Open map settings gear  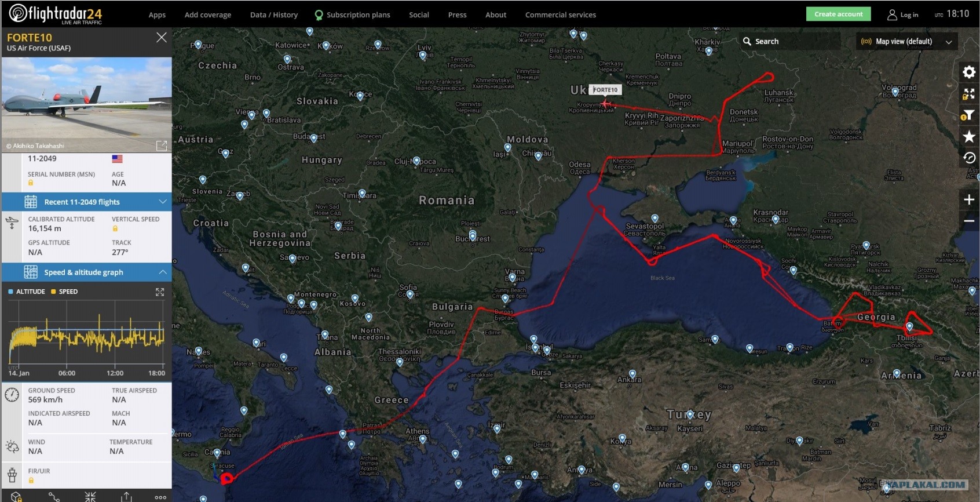[969, 72]
